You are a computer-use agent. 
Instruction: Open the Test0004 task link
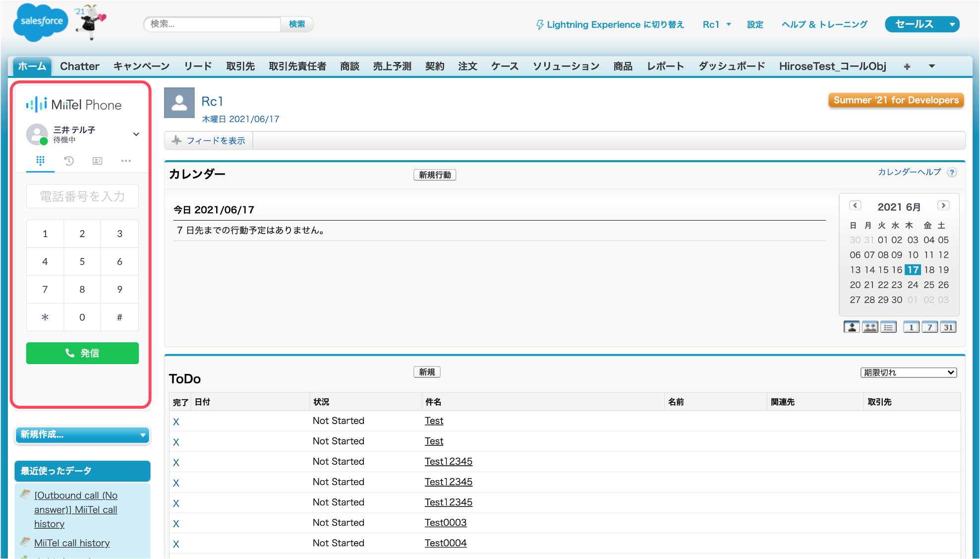445,543
